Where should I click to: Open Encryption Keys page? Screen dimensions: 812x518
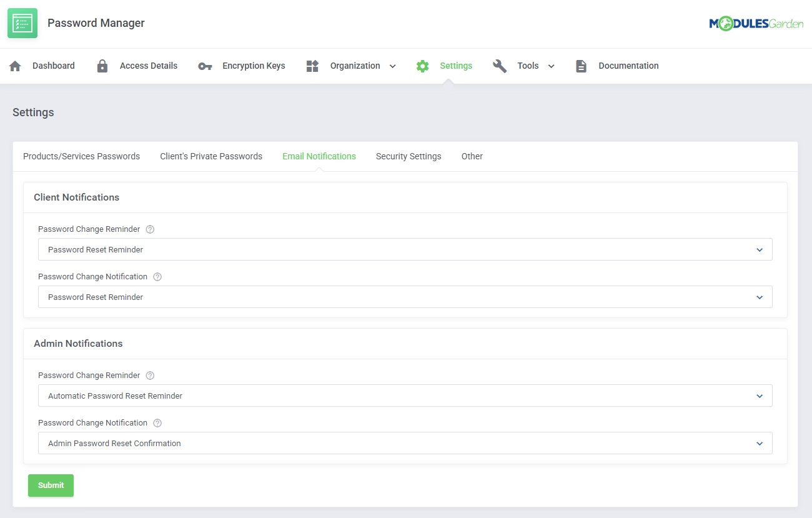pyautogui.click(x=254, y=66)
